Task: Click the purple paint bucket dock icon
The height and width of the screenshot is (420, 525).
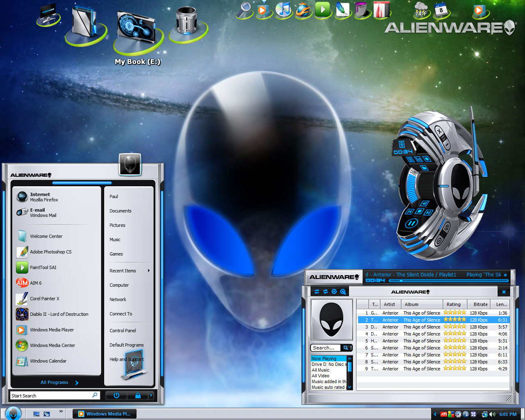Action: (363, 9)
